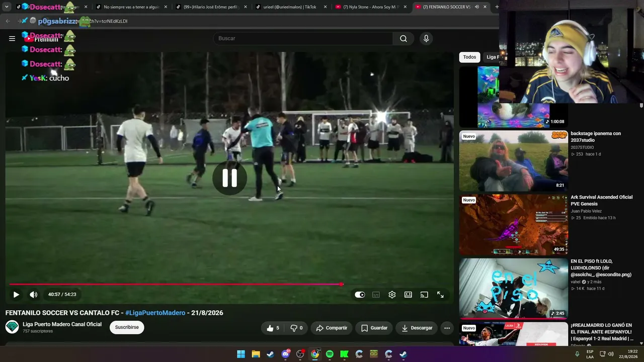Focus the Buscar search field

tap(303, 39)
